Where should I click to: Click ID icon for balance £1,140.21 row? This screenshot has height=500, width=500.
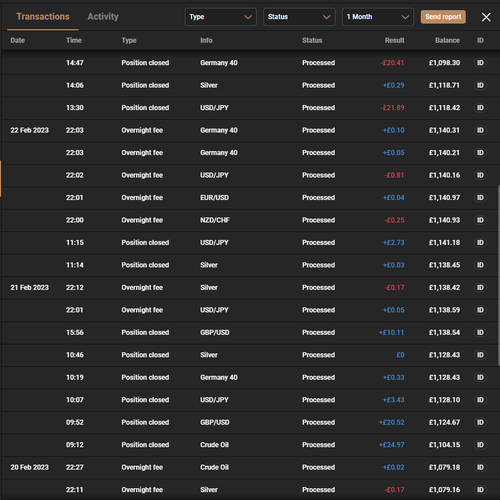pos(480,153)
